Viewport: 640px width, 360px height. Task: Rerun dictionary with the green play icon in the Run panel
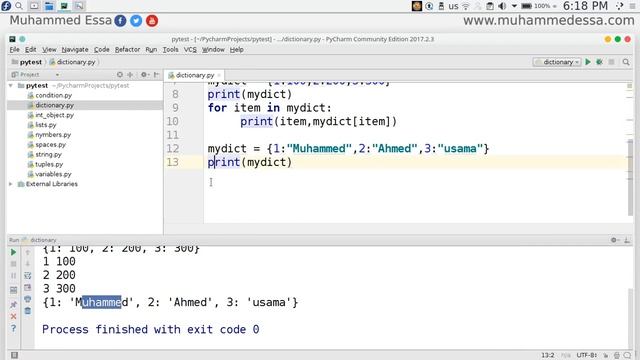[x=13, y=252]
